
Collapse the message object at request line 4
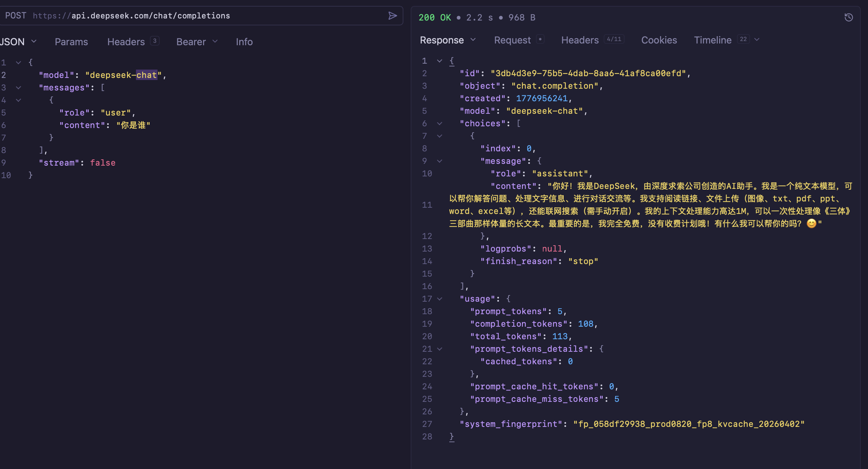pos(18,100)
